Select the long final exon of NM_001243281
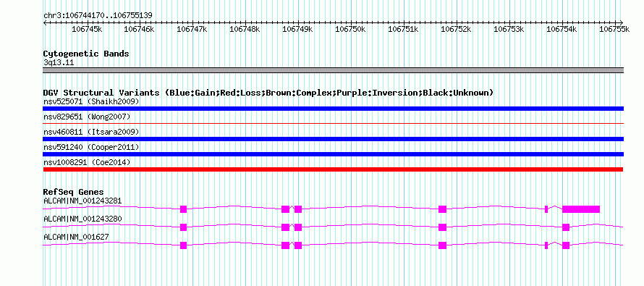 tap(581, 209)
